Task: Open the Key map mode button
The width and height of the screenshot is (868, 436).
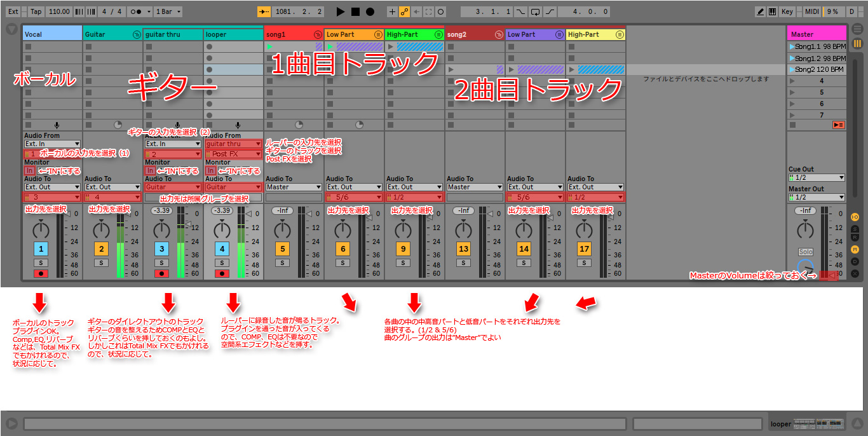Action: pos(787,11)
